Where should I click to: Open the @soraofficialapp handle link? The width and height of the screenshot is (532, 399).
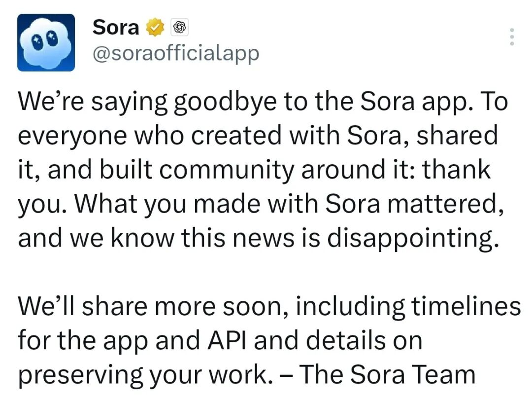[175, 53]
